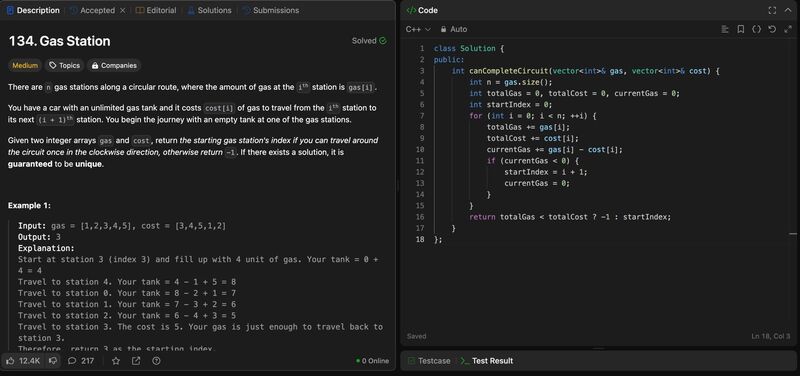This screenshot has height=376, width=800.
Task: Click the 'class Solution {' line
Action: 469,48
